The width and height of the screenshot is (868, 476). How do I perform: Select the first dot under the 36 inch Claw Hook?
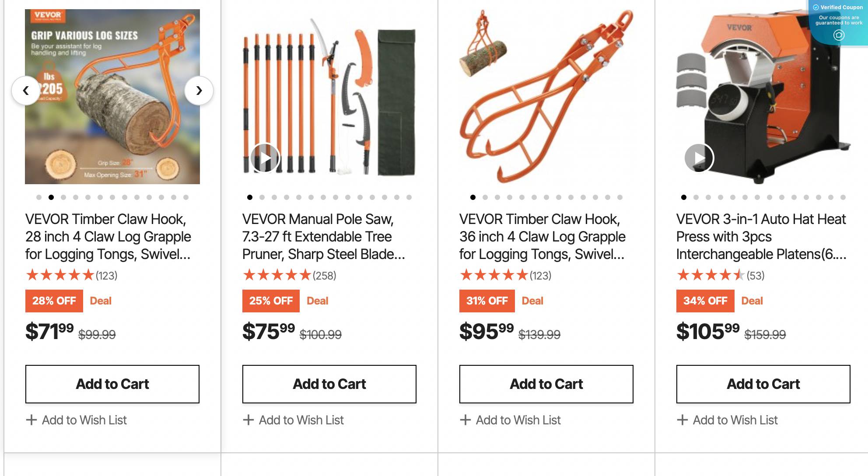[473, 197]
